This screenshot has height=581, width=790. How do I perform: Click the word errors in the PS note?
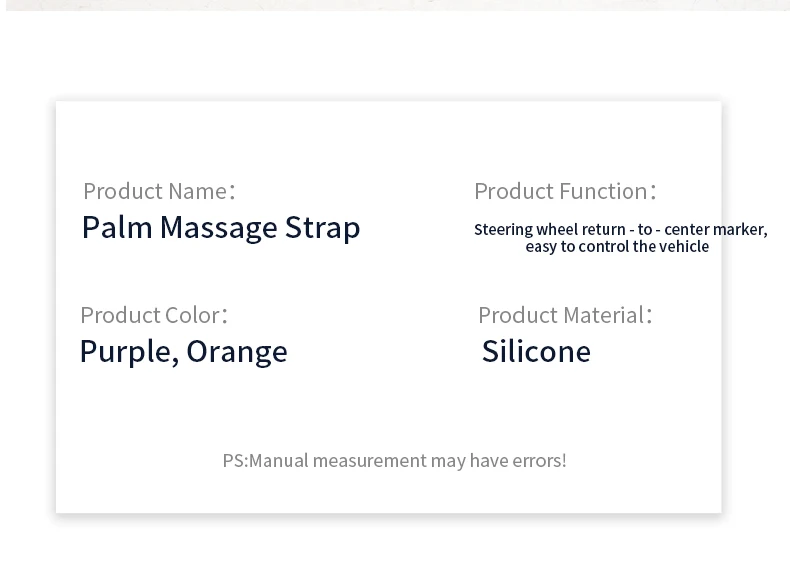539,461
